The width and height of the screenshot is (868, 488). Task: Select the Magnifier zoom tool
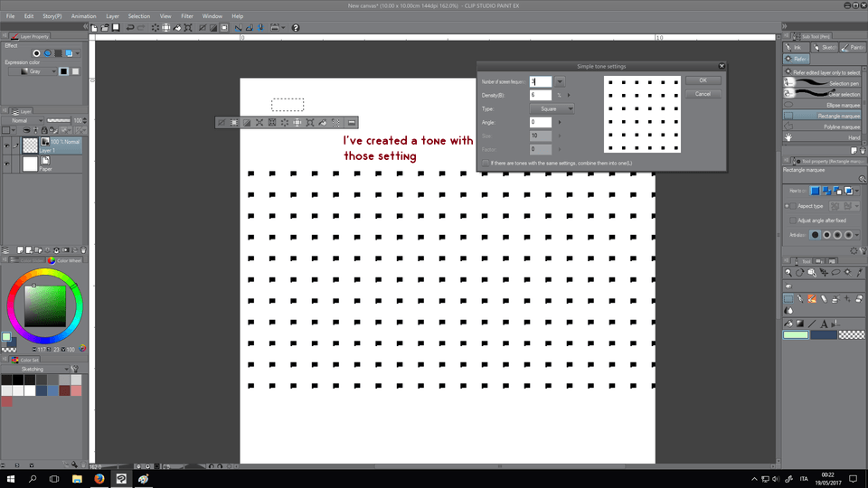[788, 272]
